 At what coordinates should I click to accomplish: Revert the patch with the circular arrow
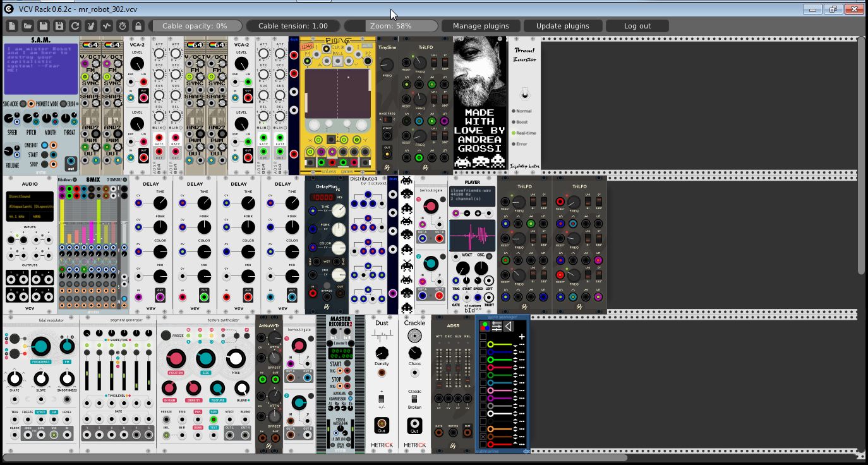[x=75, y=26]
